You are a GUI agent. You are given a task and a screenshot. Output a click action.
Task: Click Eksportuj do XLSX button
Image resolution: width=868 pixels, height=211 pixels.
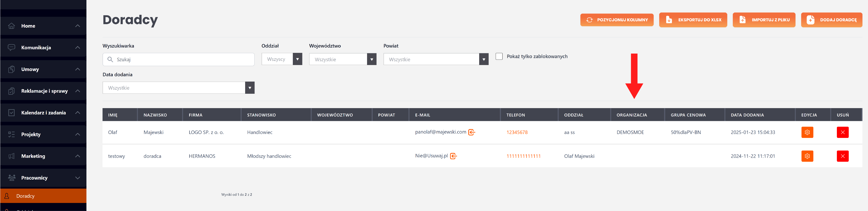(x=693, y=20)
